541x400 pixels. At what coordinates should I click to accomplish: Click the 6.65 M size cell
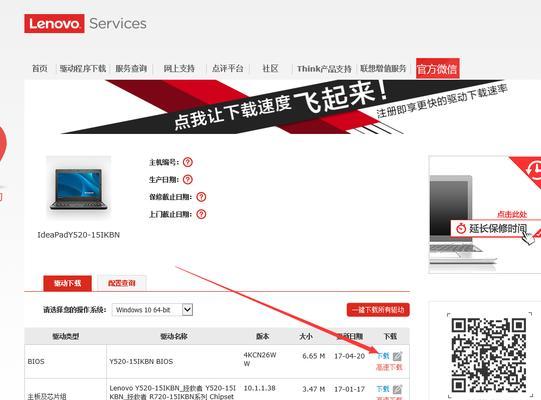point(314,356)
